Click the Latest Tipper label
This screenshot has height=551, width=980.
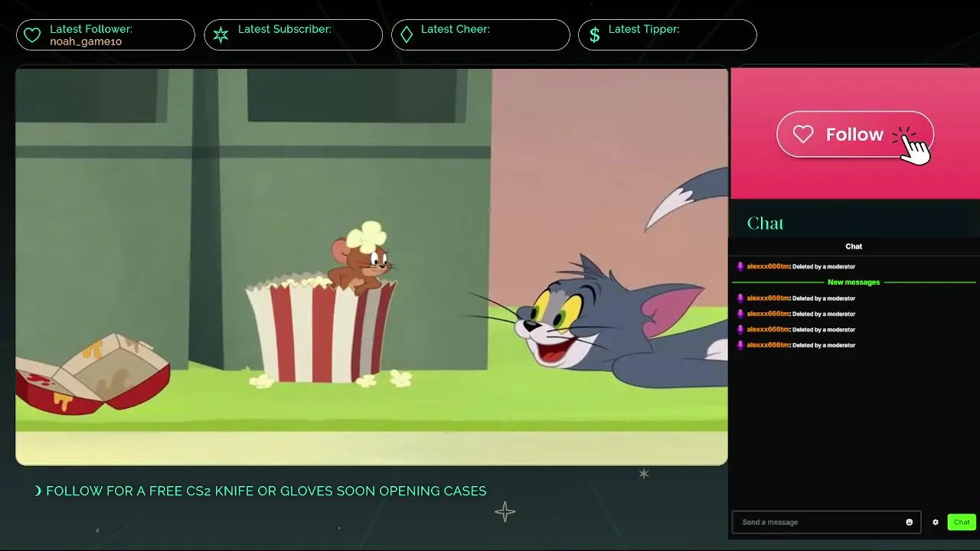coord(644,29)
